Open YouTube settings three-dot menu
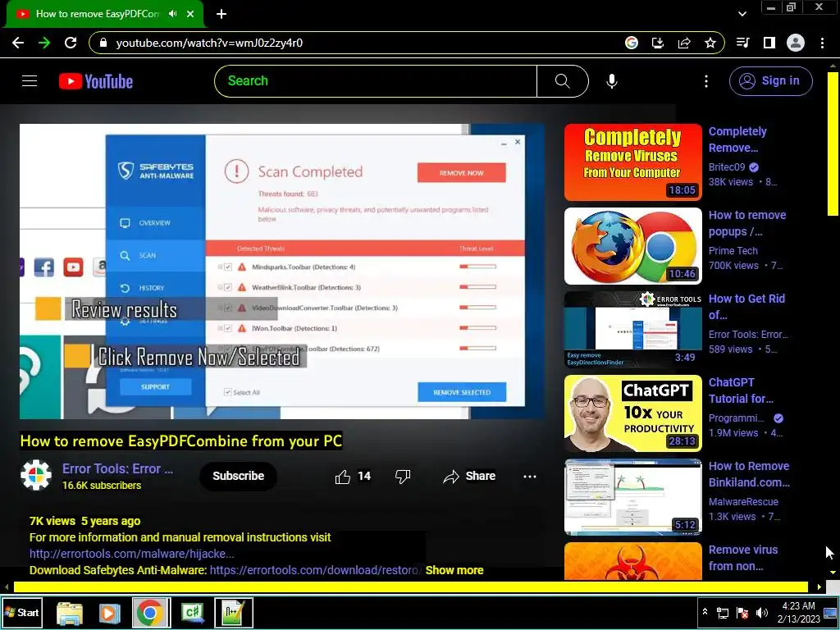The image size is (840, 630). pos(706,81)
